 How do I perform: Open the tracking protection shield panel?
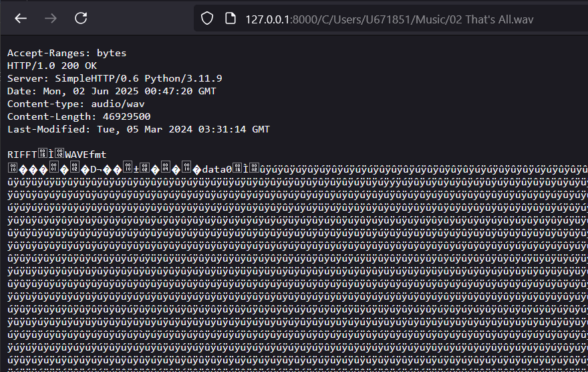point(207,19)
